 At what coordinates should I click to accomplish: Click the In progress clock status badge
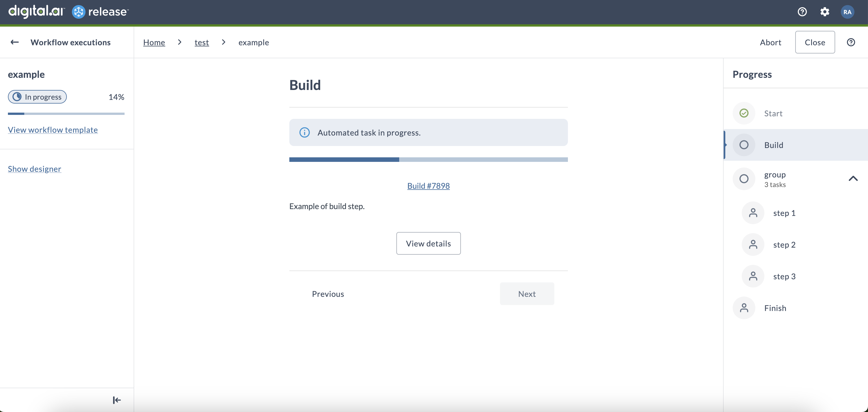point(37,97)
